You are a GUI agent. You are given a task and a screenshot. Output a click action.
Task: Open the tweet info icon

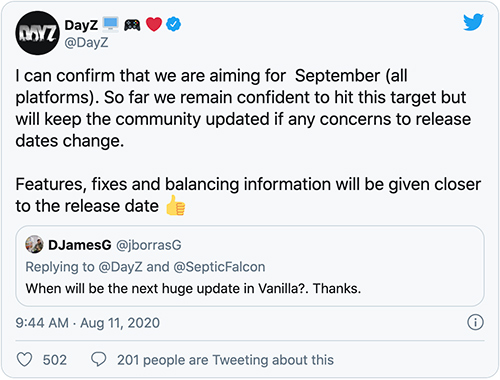click(475, 322)
